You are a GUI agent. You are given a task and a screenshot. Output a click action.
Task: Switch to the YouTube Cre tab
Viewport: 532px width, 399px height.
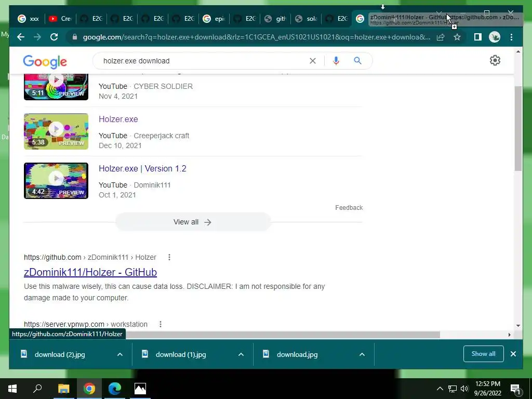click(x=61, y=19)
